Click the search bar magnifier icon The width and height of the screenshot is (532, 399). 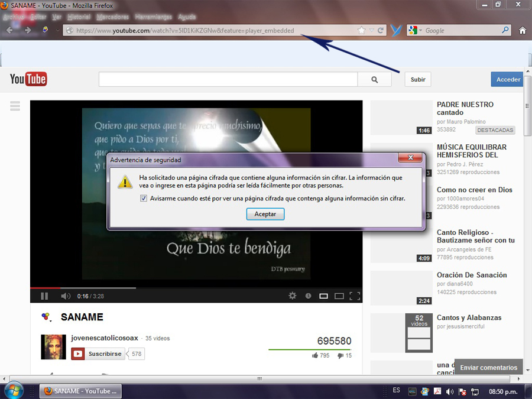pyautogui.click(x=505, y=30)
